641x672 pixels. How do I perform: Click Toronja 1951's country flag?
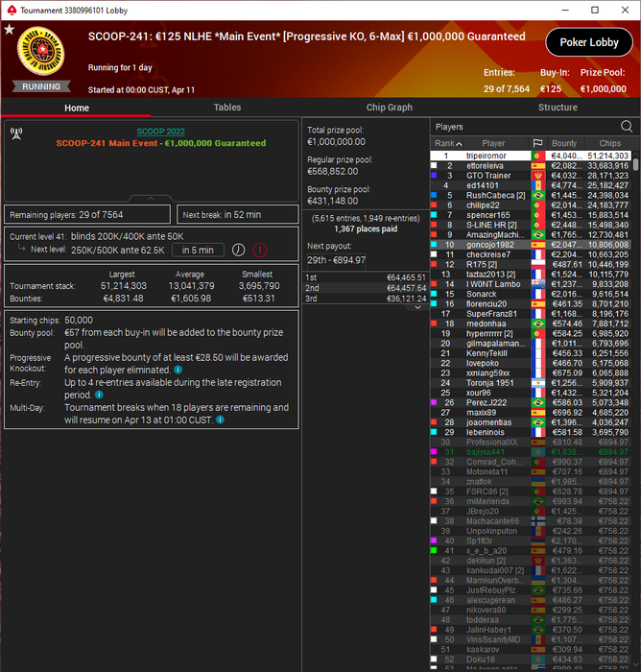537,383
